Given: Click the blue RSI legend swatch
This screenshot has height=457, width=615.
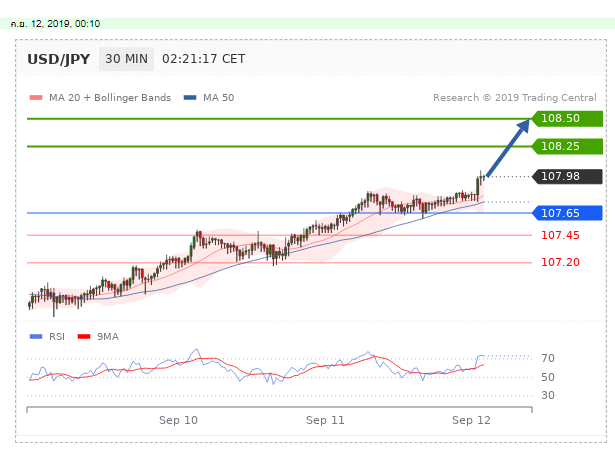Looking at the screenshot, I should (x=36, y=337).
